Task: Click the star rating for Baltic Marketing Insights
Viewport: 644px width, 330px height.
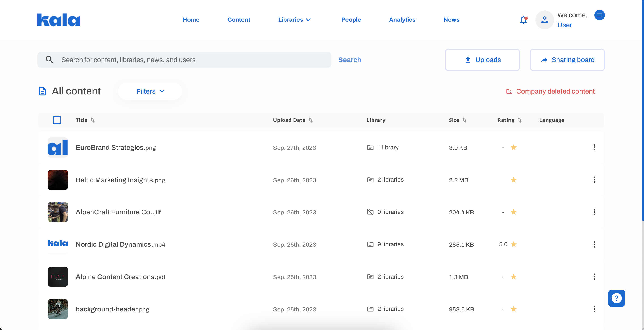Action: [x=513, y=180]
